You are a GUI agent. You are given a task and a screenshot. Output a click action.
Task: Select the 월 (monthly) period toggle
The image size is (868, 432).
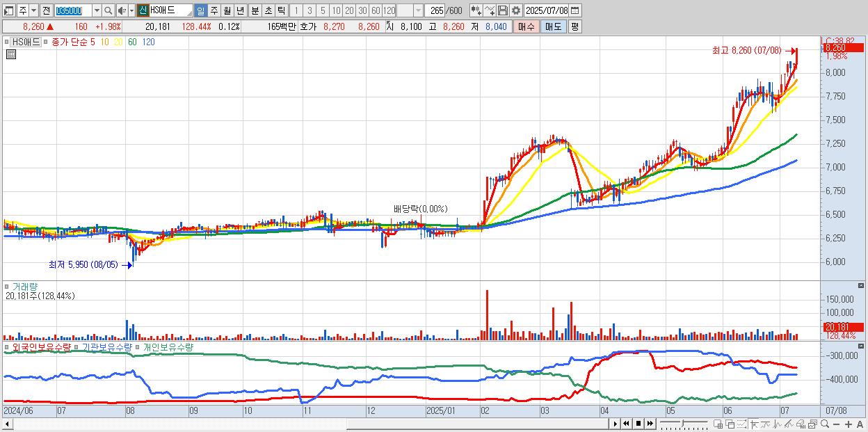tap(227, 10)
